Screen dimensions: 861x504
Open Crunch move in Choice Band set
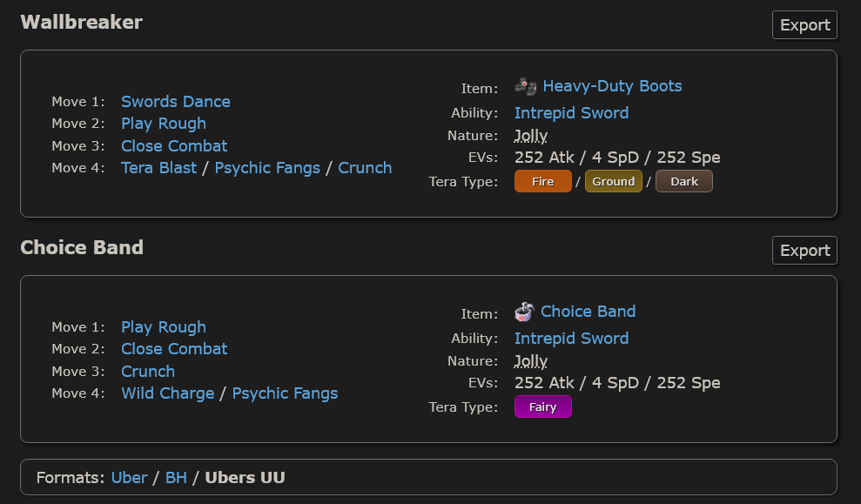(148, 372)
